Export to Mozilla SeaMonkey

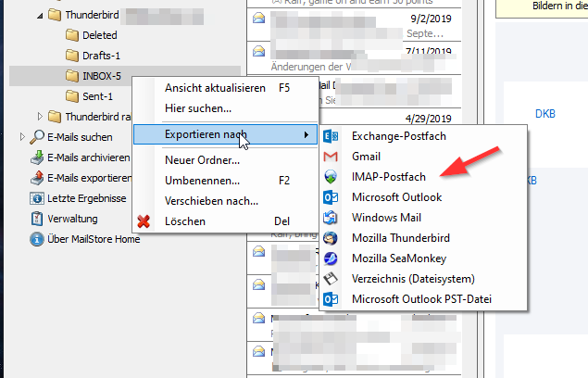pyautogui.click(x=423, y=258)
